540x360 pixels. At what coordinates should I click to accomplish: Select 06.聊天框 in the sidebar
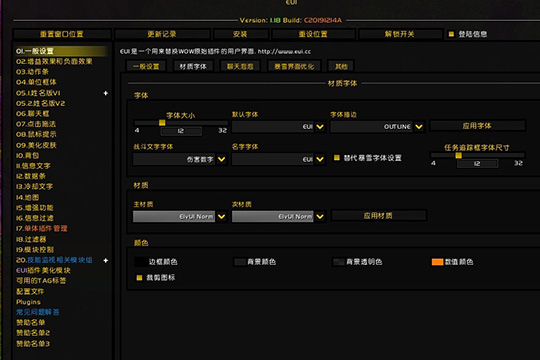click(33, 113)
